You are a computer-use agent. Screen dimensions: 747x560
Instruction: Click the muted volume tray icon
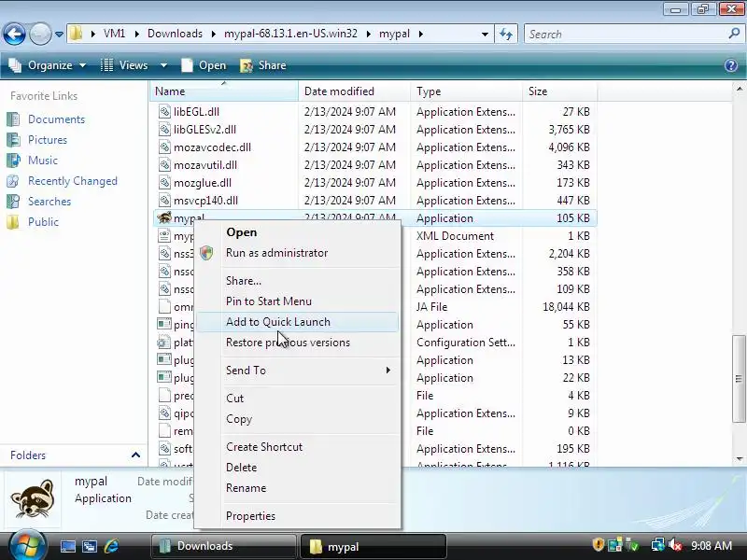click(674, 545)
